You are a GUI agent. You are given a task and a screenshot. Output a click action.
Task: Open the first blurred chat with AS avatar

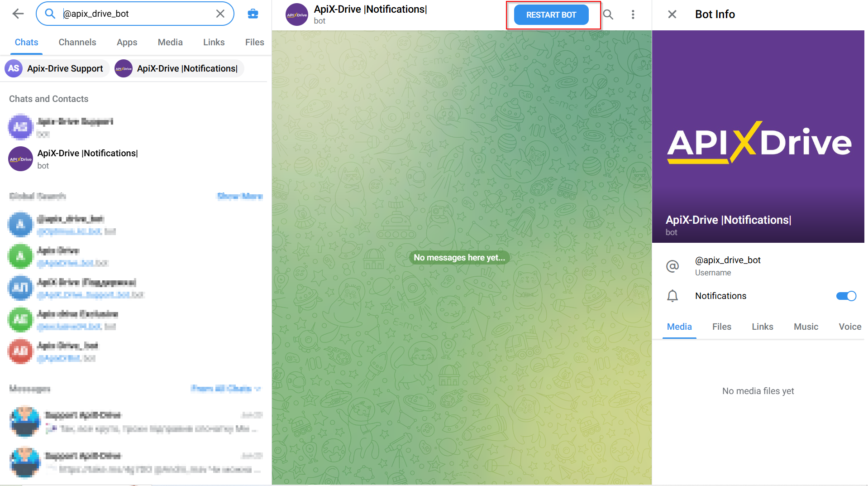click(x=135, y=127)
